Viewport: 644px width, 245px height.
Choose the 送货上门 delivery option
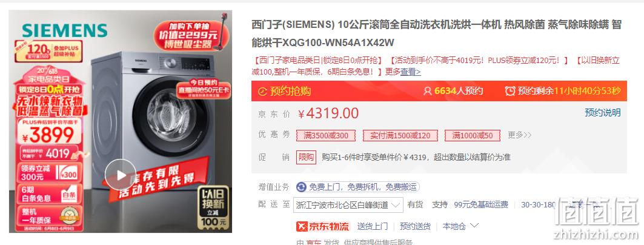click(372, 226)
